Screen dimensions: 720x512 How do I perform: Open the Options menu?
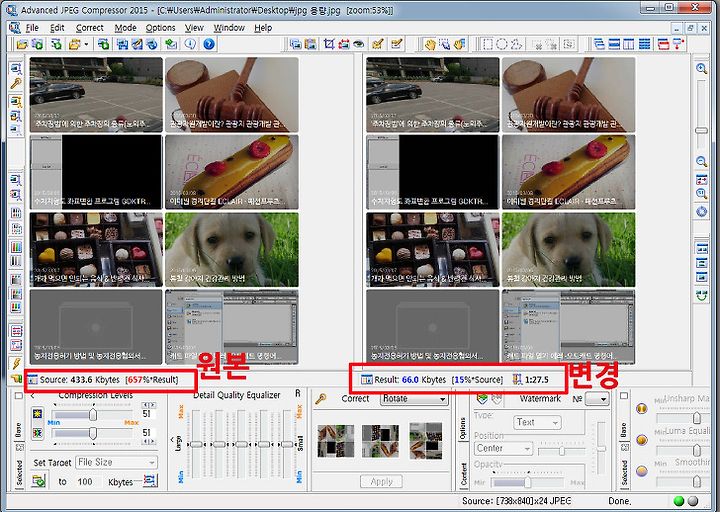click(160, 28)
